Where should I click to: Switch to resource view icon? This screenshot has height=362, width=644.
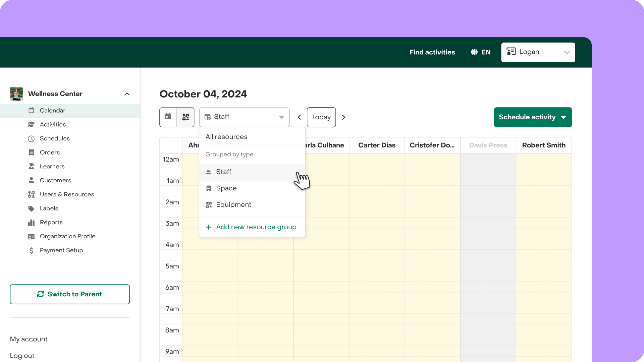(x=186, y=117)
